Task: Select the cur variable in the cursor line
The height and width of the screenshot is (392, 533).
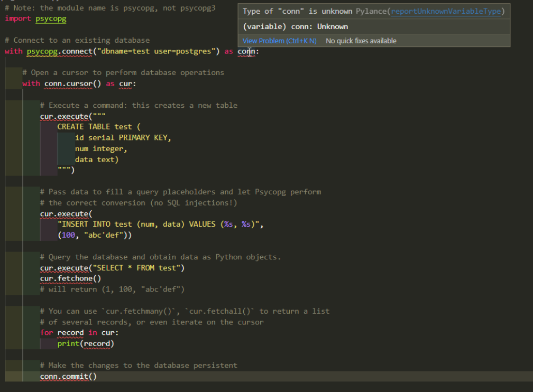Action: pos(126,83)
